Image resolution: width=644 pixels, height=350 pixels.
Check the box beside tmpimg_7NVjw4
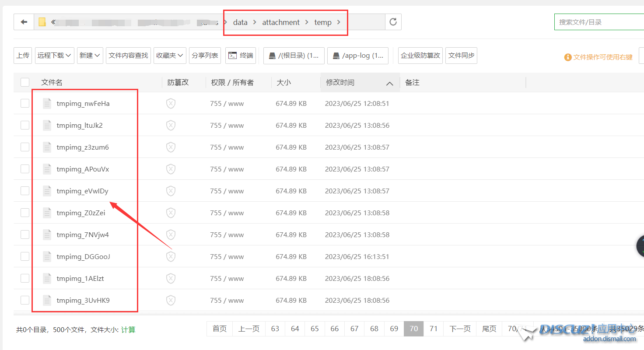pyautogui.click(x=25, y=235)
